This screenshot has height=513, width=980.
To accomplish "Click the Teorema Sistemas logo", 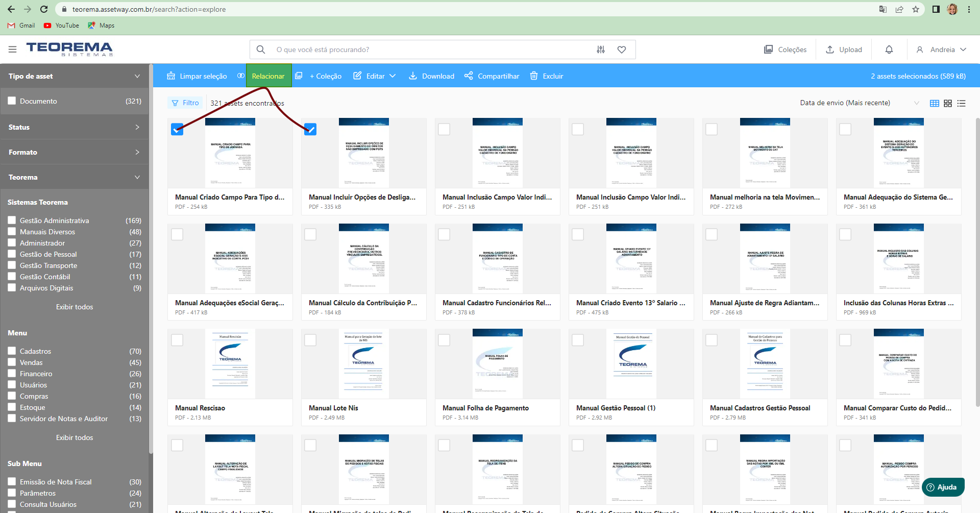I will point(69,49).
